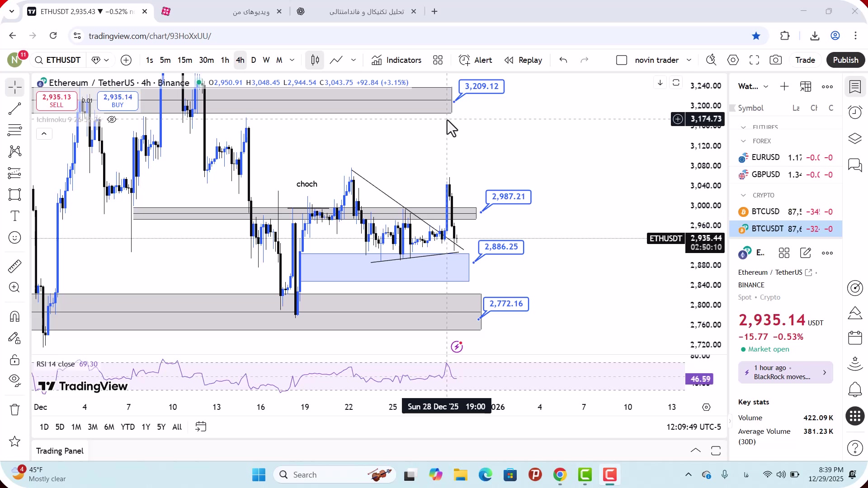Delete drawings with trash icon
The width and height of the screenshot is (868, 488).
point(14,410)
